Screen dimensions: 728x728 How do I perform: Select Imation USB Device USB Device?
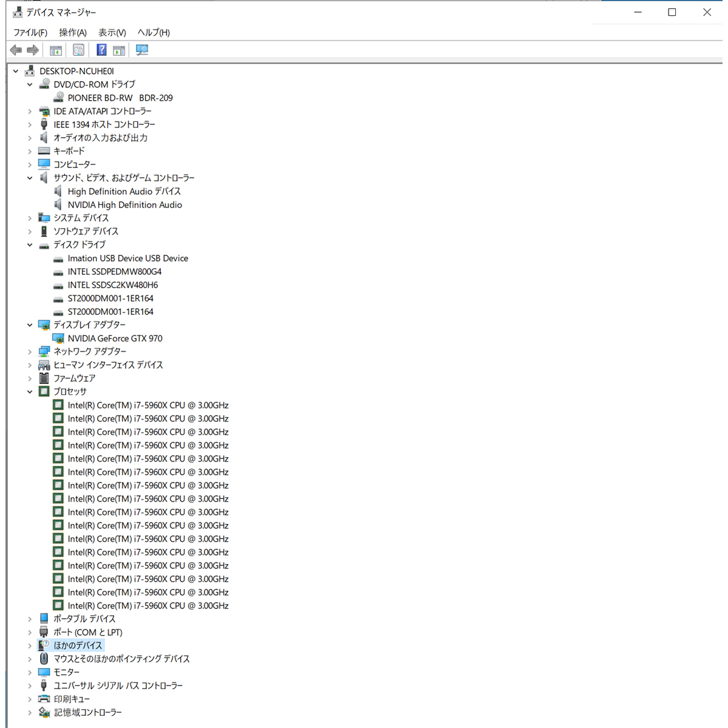[x=128, y=258]
